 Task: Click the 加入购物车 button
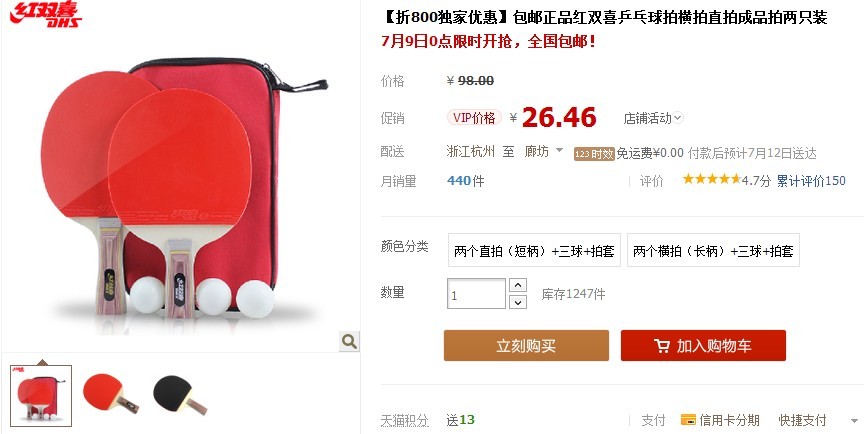coord(703,346)
